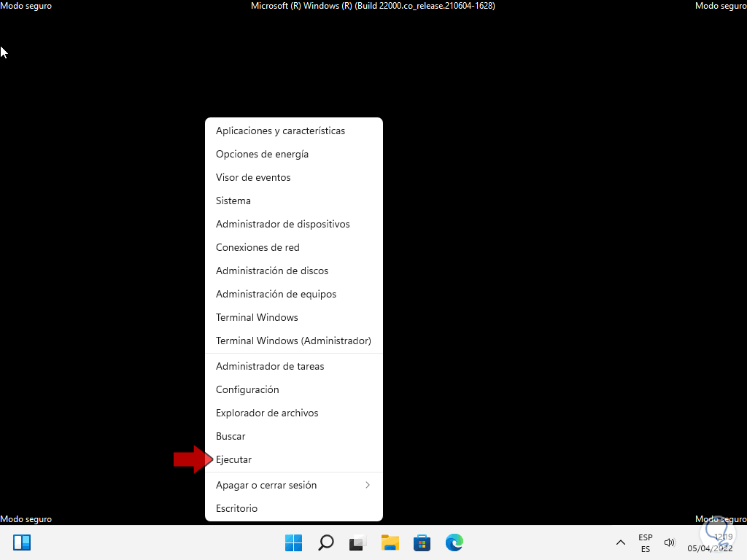Launch Microsoft Edge from the taskbar
Image resolution: width=747 pixels, height=560 pixels.
[x=454, y=542]
